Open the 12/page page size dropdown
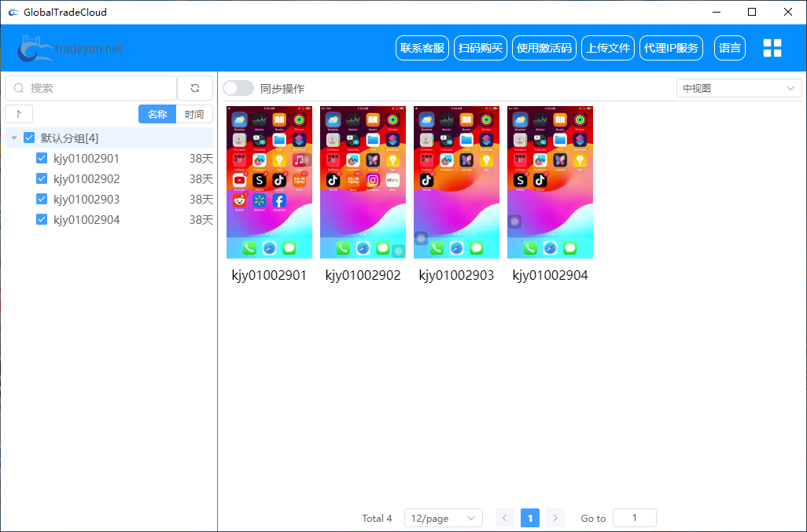 pos(443,518)
